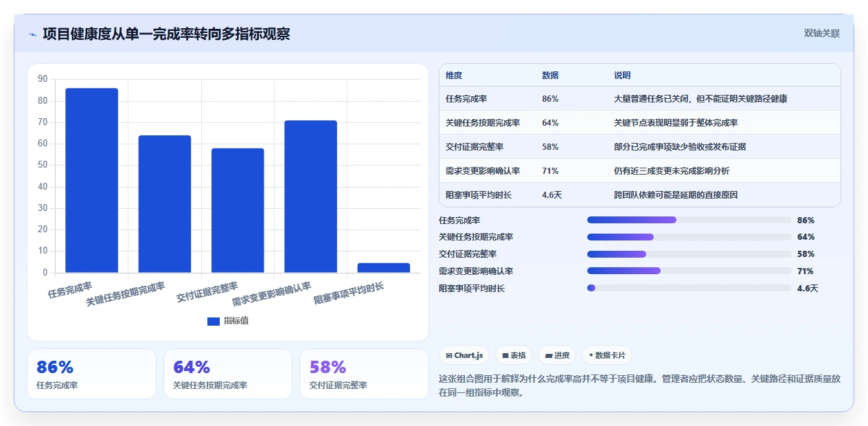This screenshot has width=868, height=426.
Task: Click x-axis label 任务完成率 under the chart
Action: [x=70, y=289]
